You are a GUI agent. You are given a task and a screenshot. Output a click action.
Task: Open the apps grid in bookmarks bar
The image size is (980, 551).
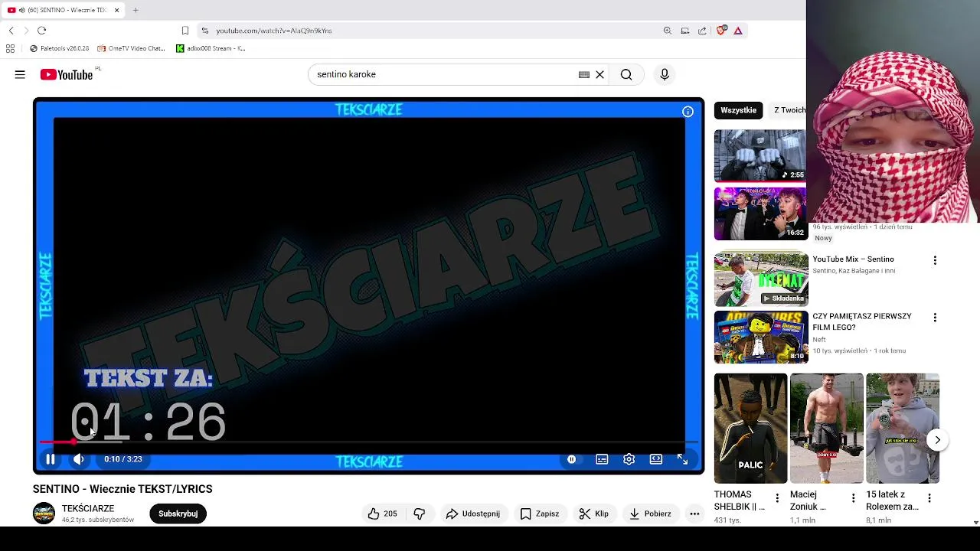point(10,48)
